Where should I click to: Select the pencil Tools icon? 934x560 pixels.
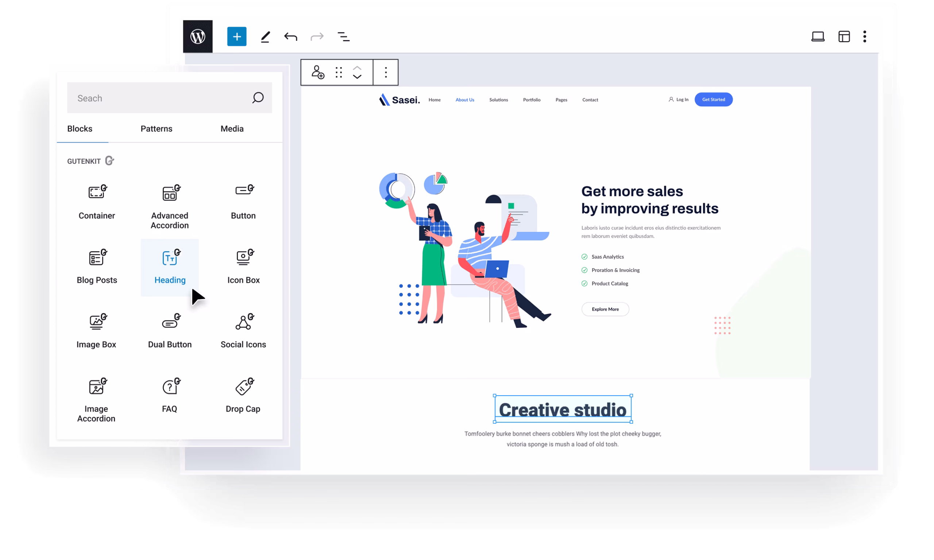(x=265, y=36)
